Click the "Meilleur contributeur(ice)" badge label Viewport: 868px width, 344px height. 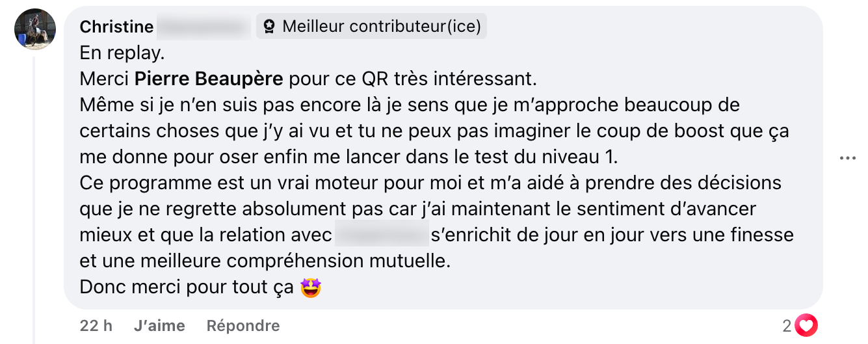coord(382,27)
